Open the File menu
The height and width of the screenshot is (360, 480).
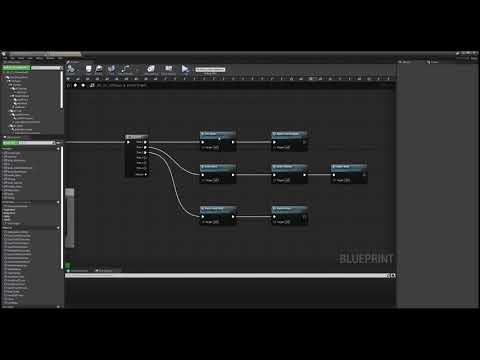[x=5, y=58]
